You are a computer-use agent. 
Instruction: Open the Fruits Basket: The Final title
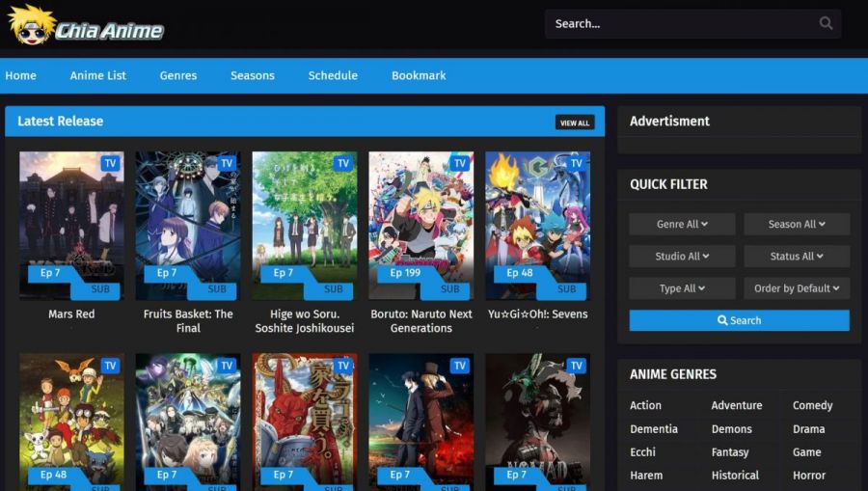coord(188,321)
